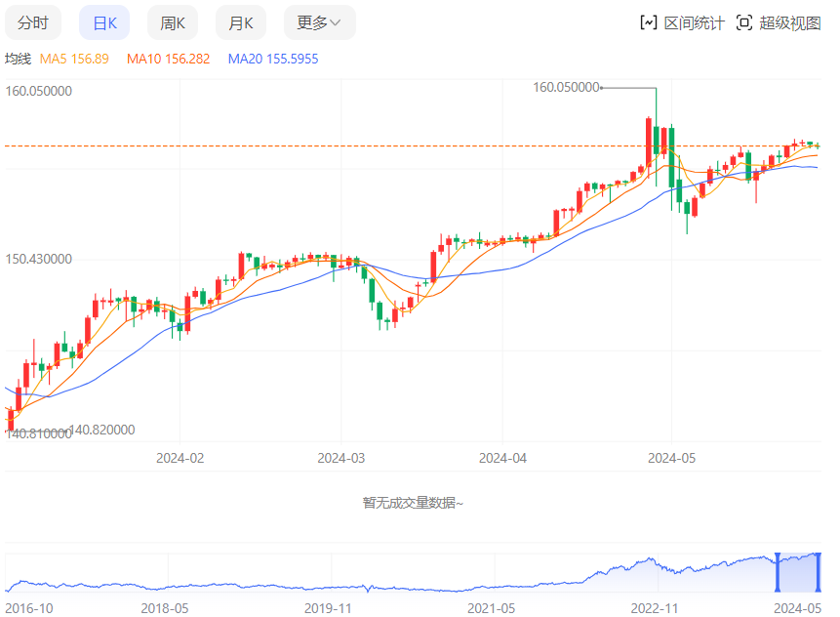Click the 2024-02 date axis label
Viewport: 840px width, 617px height.
[x=180, y=458]
